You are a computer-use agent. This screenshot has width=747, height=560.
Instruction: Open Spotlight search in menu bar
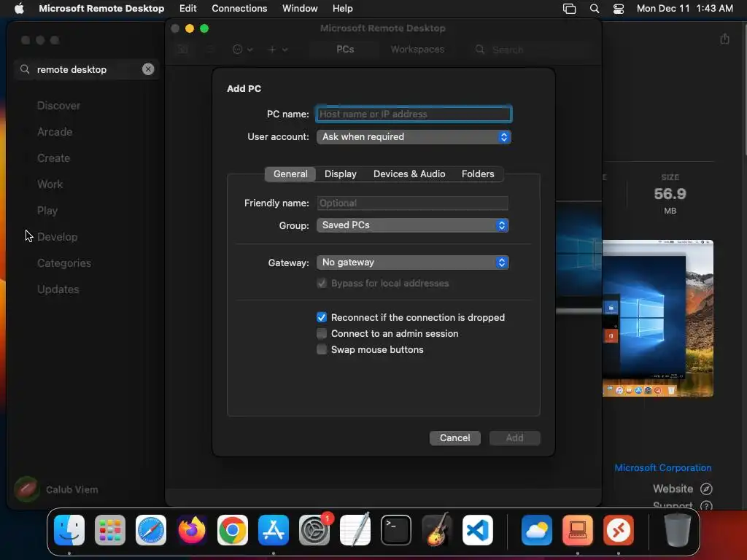(x=595, y=8)
